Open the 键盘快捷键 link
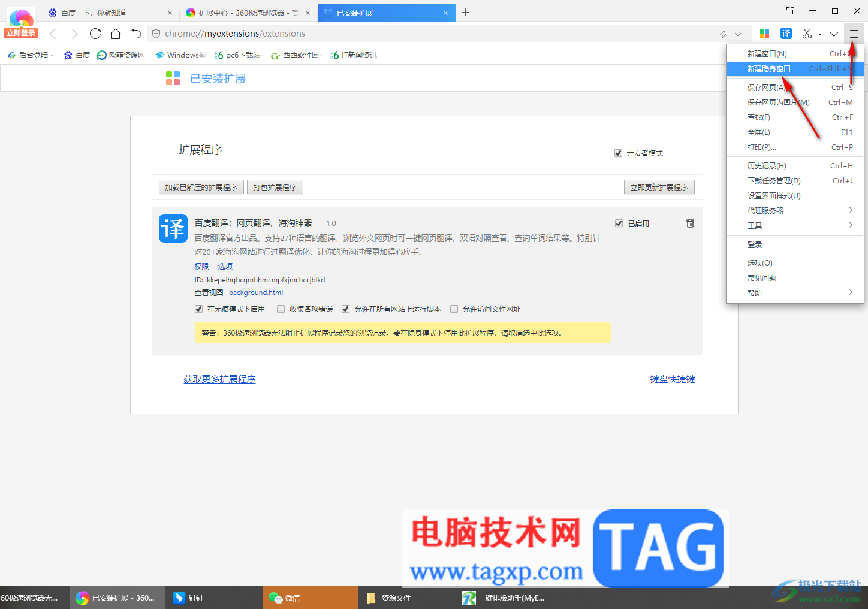This screenshot has height=609, width=868. (673, 379)
